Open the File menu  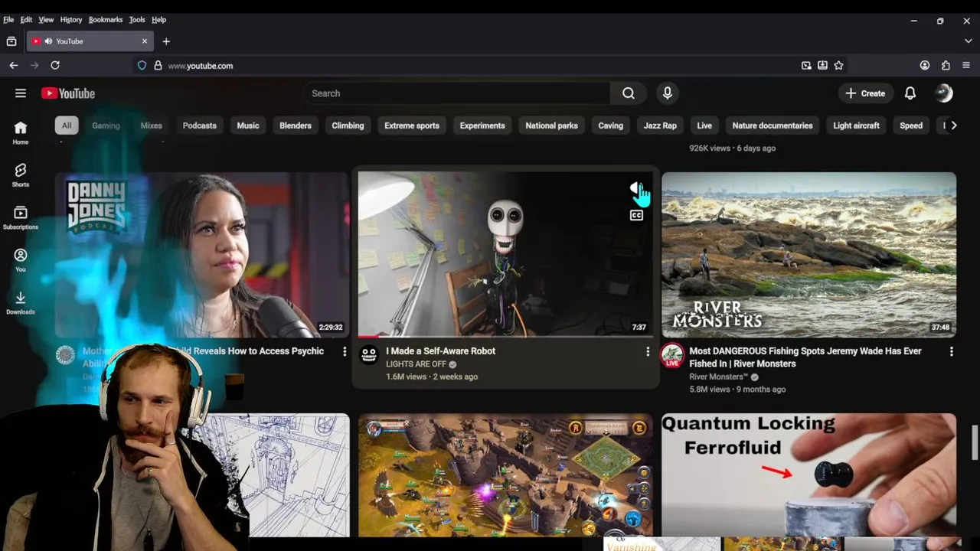click(x=8, y=20)
